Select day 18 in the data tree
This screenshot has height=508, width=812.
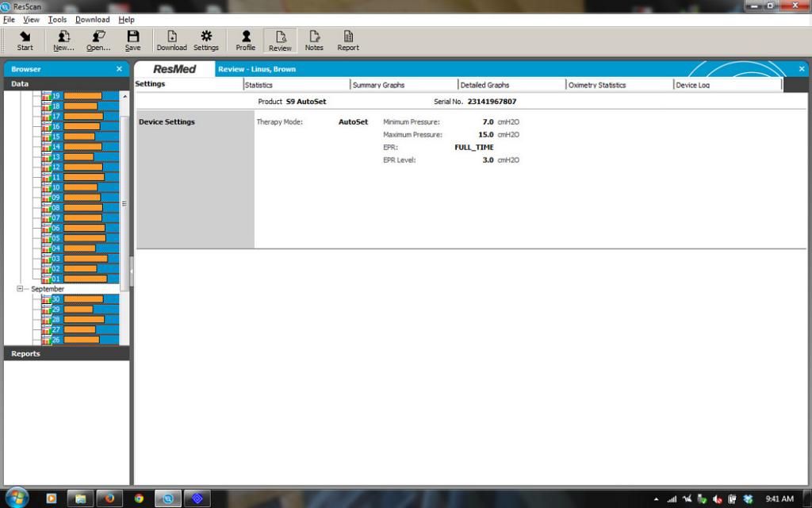pos(80,106)
